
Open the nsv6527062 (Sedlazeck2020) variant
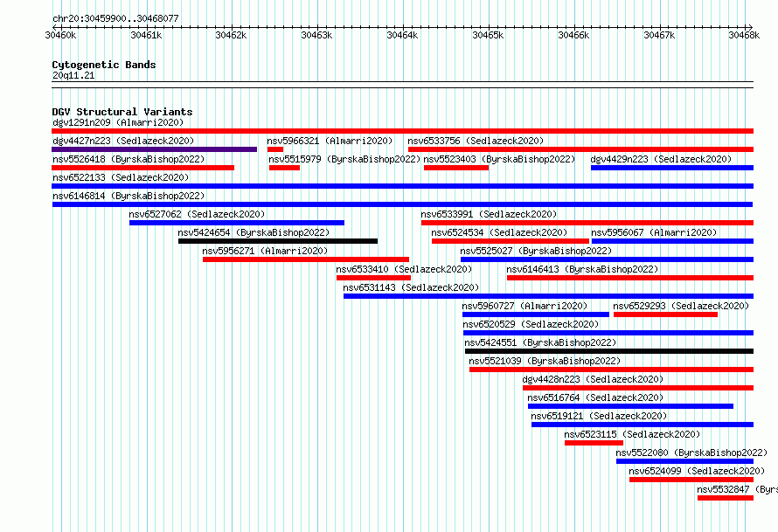197,214
